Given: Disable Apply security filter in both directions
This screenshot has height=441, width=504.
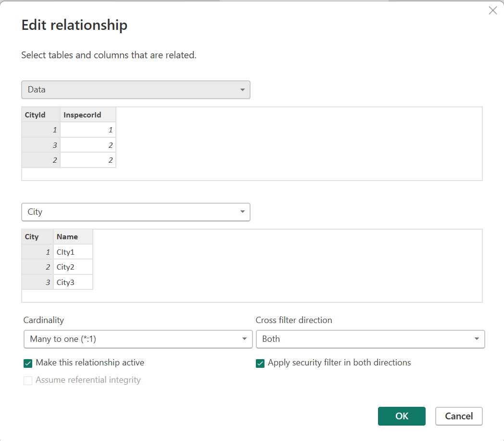Looking at the screenshot, I should pyautogui.click(x=260, y=363).
